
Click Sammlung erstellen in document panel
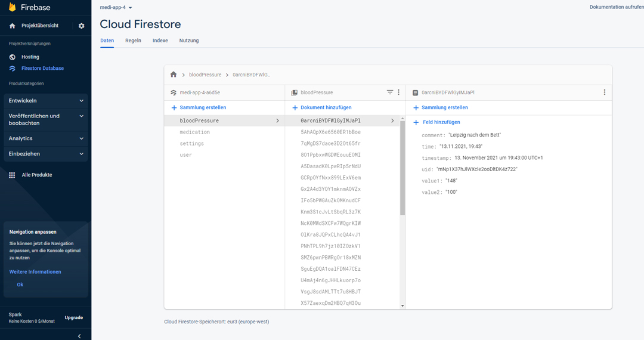tap(445, 107)
